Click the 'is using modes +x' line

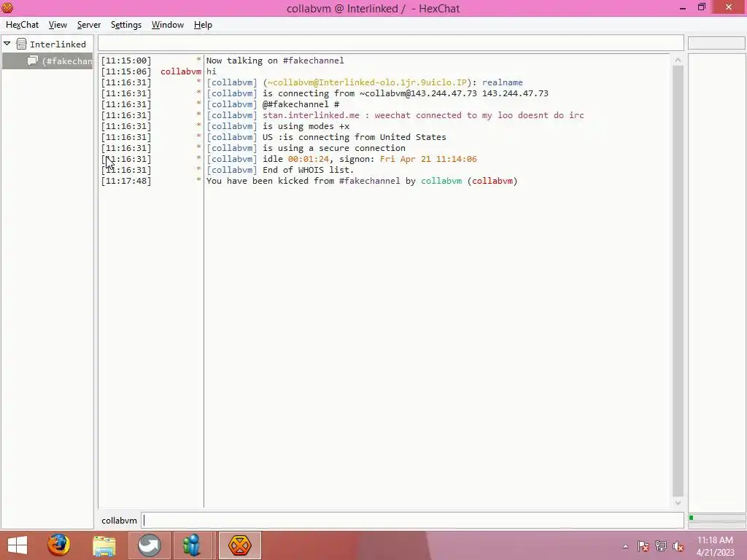[278, 126]
